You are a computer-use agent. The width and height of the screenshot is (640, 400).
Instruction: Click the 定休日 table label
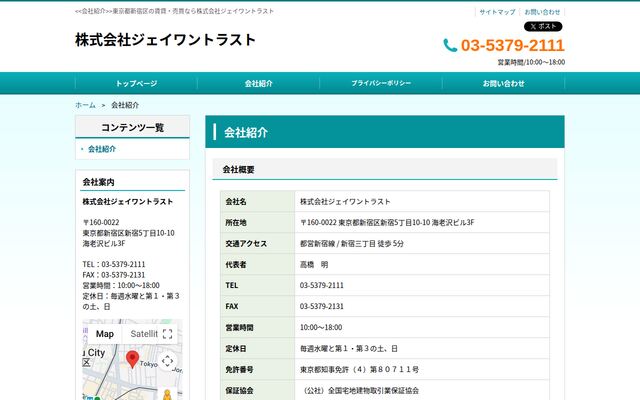pos(236,349)
